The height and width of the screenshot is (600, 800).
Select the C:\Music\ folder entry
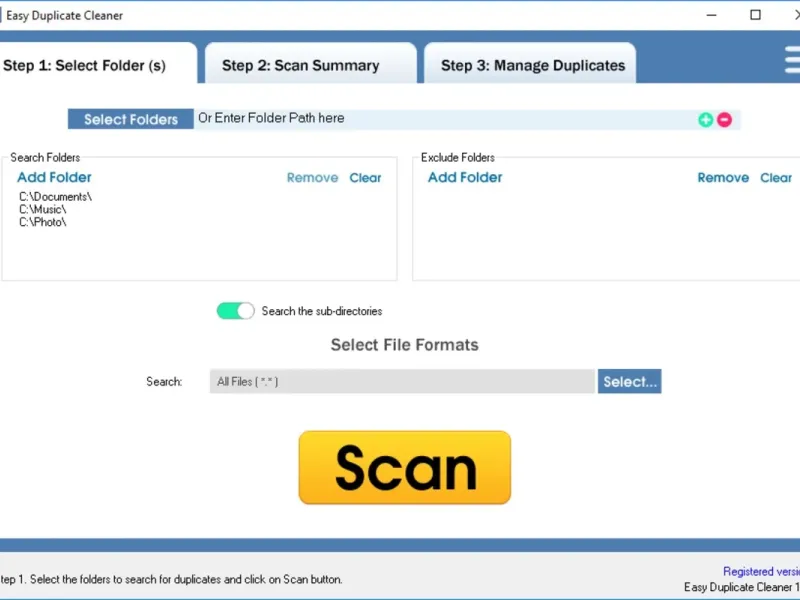coord(43,210)
